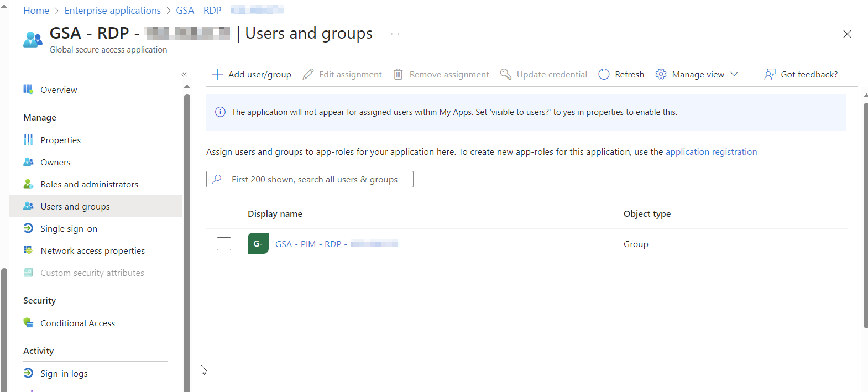Click the key icon for Update credential
This screenshot has width=868, height=392.
pyautogui.click(x=505, y=74)
